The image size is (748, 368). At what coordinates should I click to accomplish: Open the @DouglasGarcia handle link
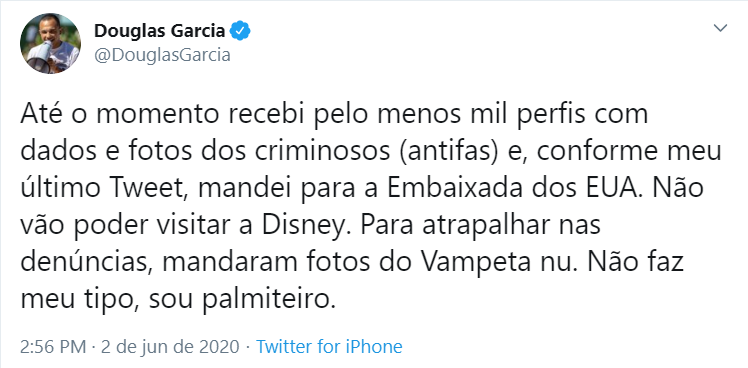click(x=162, y=55)
